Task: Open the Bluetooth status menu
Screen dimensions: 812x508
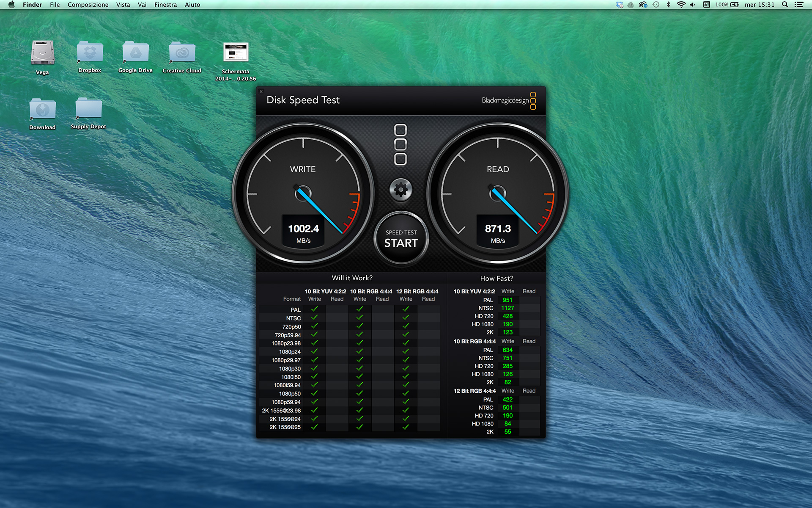Action: pos(669,5)
